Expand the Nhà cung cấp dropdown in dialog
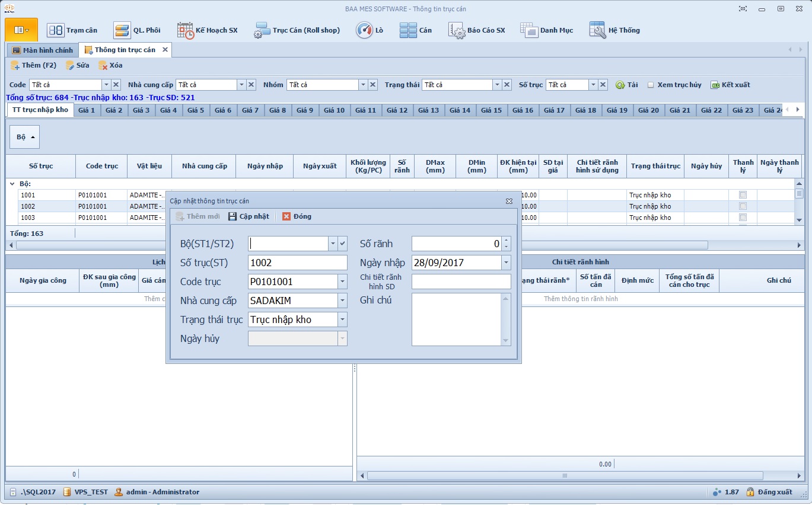This screenshot has height=505, width=812. pyautogui.click(x=342, y=301)
